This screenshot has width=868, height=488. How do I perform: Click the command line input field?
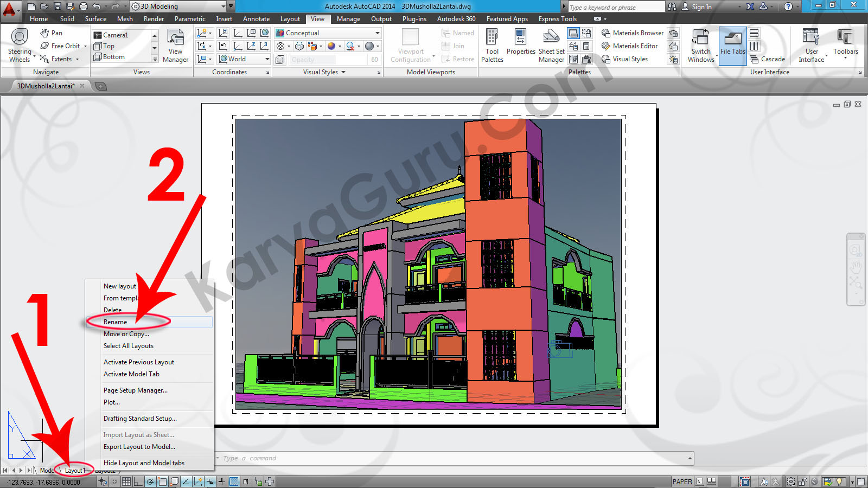(x=450, y=459)
